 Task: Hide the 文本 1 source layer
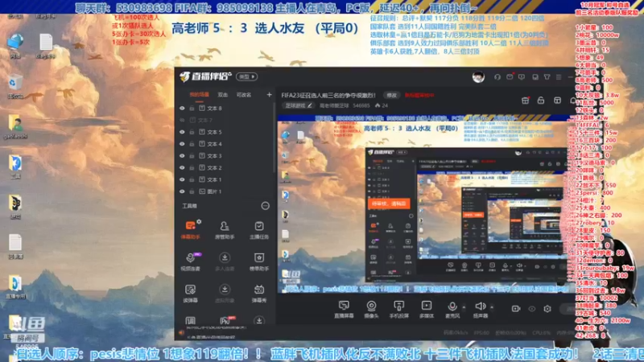click(x=182, y=179)
